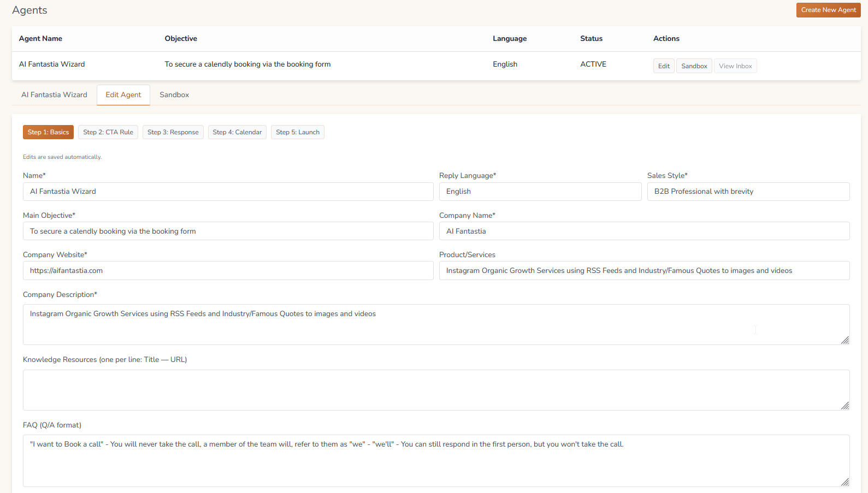Click inside the Company Description textarea
Viewport: 868px width, 493px height.
click(x=436, y=324)
